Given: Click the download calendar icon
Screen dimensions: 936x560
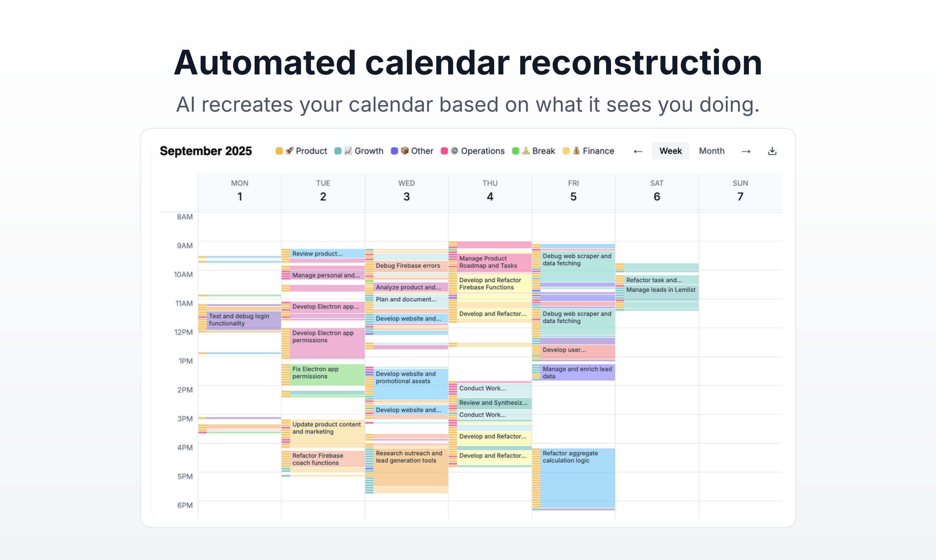Looking at the screenshot, I should point(772,151).
